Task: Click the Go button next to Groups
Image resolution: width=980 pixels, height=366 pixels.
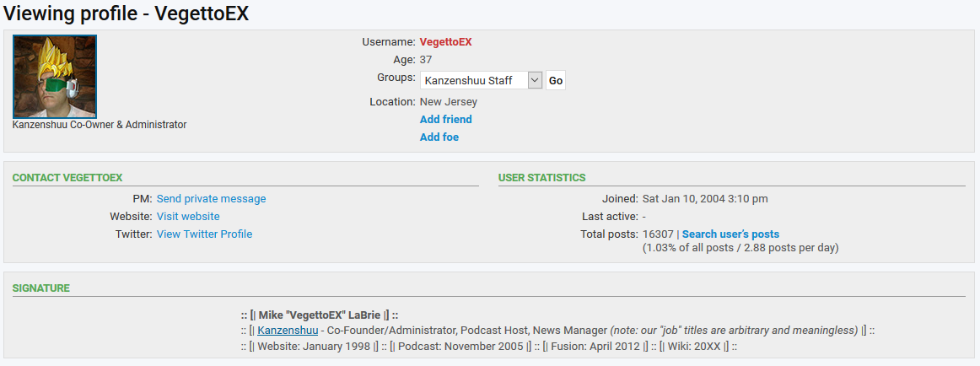Action: click(x=556, y=81)
